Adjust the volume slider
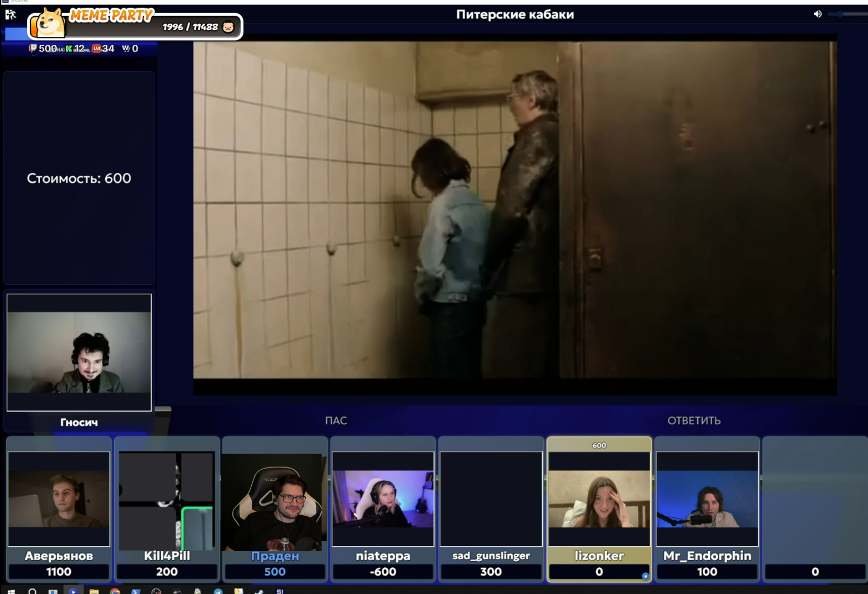Image resolution: width=868 pixels, height=594 pixels. pos(847,14)
